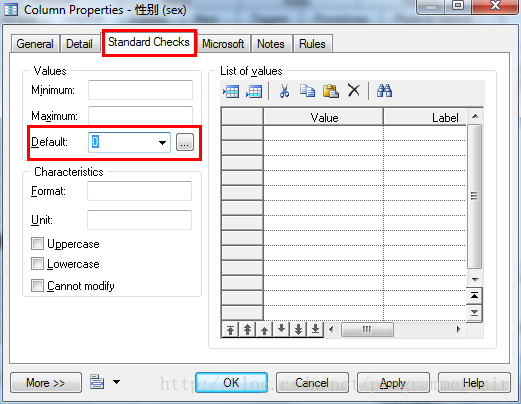Cut the selected value with scissors icon
The height and width of the screenshot is (404, 521).
pyautogui.click(x=284, y=91)
